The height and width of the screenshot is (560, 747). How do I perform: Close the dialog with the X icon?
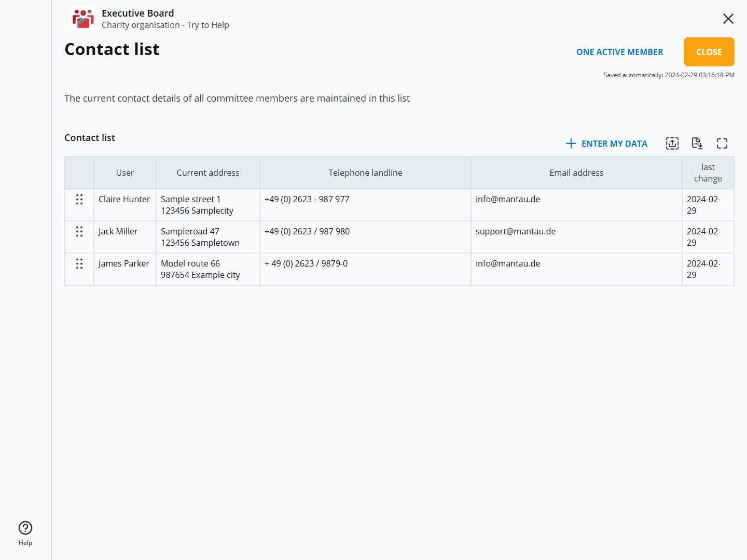(728, 19)
